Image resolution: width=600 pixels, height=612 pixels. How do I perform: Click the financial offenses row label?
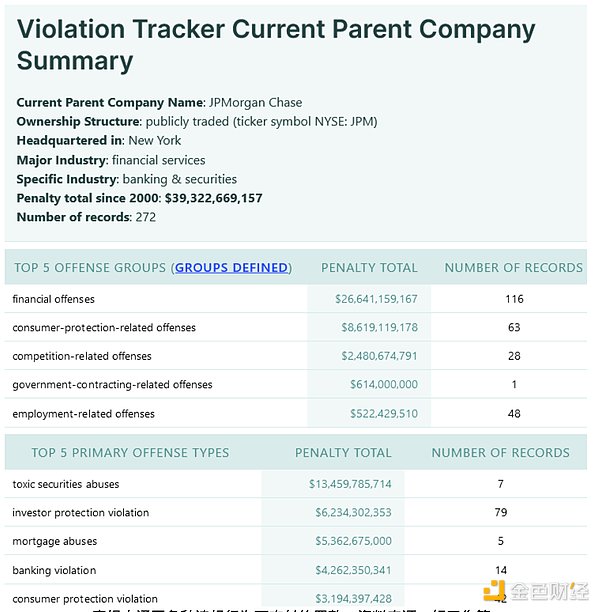[x=54, y=299]
